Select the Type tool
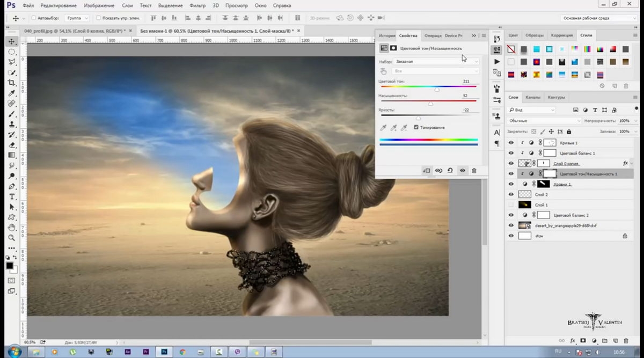The height and width of the screenshot is (358, 644). 12,196
